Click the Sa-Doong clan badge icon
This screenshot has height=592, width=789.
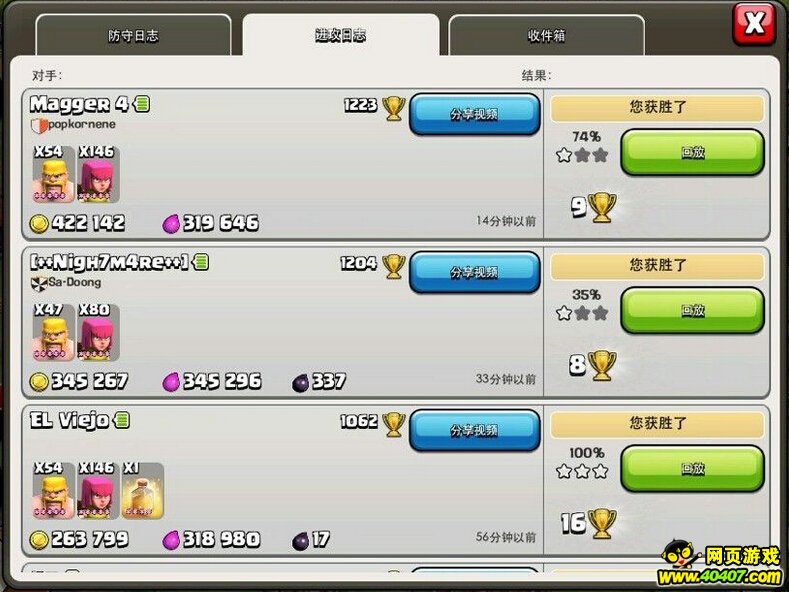pos(39,283)
